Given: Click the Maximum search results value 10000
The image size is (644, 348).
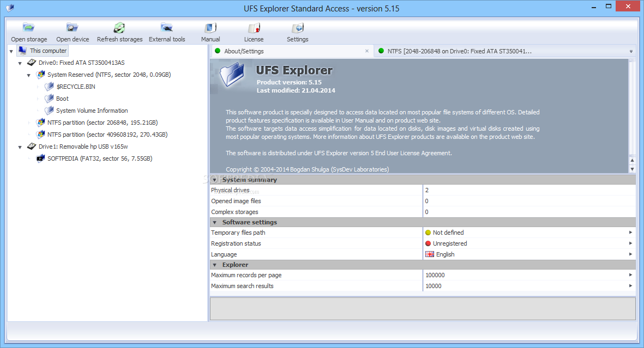Looking at the screenshot, I should 434,286.
